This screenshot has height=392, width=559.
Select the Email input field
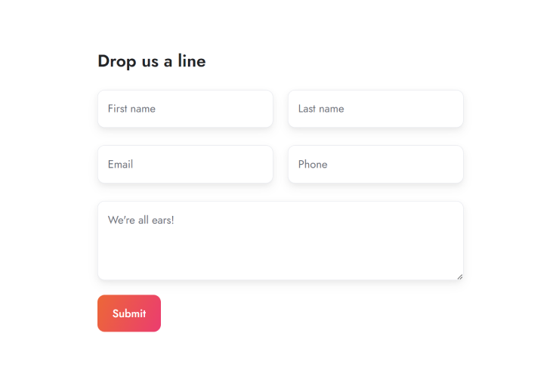tap(185, 164)
